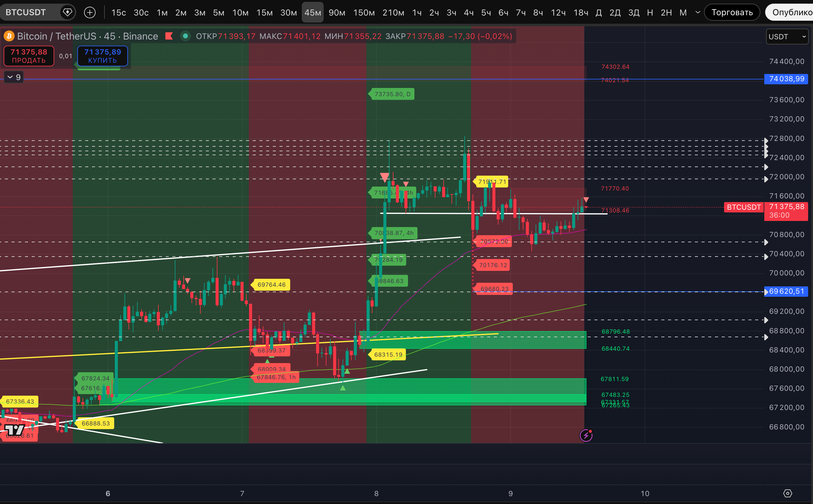Screen dimensions: 813x504
Task: Click the BTCUSDT symbol search field
Action: click(26, 13)
